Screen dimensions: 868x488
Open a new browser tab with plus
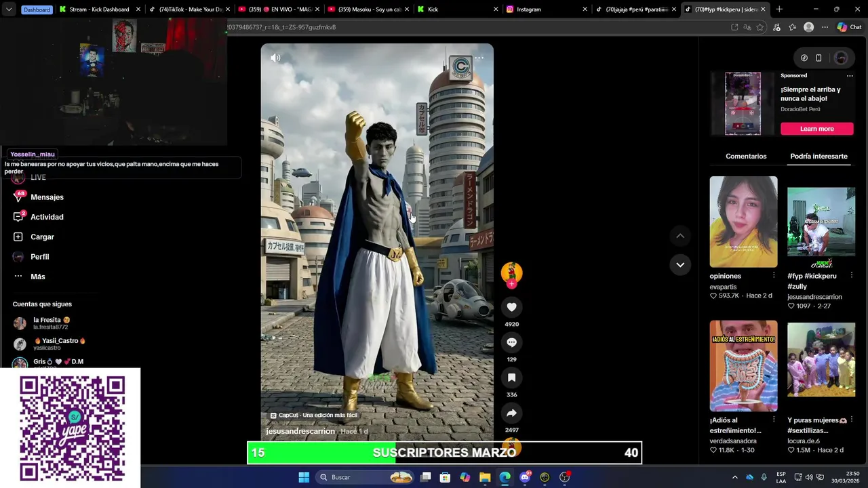tap(779, 9)
